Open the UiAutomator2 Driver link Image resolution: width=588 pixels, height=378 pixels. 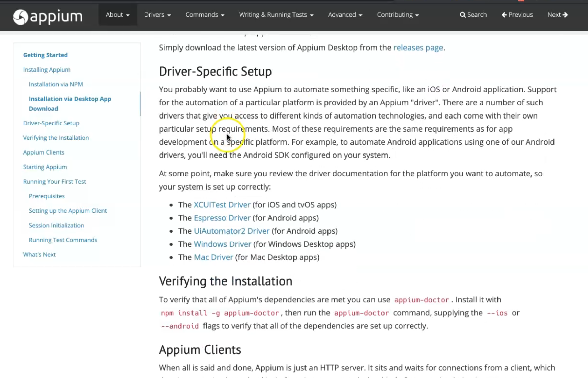232,231
